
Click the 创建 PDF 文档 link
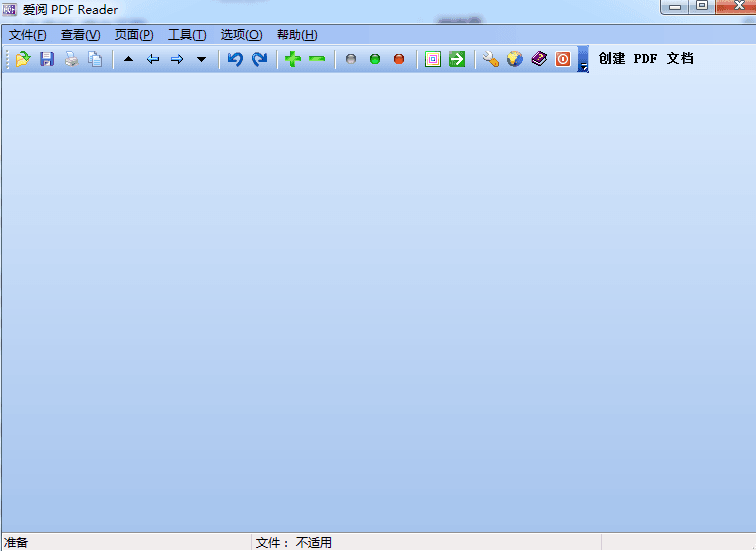pyautogui.click(x=646, y=58)
